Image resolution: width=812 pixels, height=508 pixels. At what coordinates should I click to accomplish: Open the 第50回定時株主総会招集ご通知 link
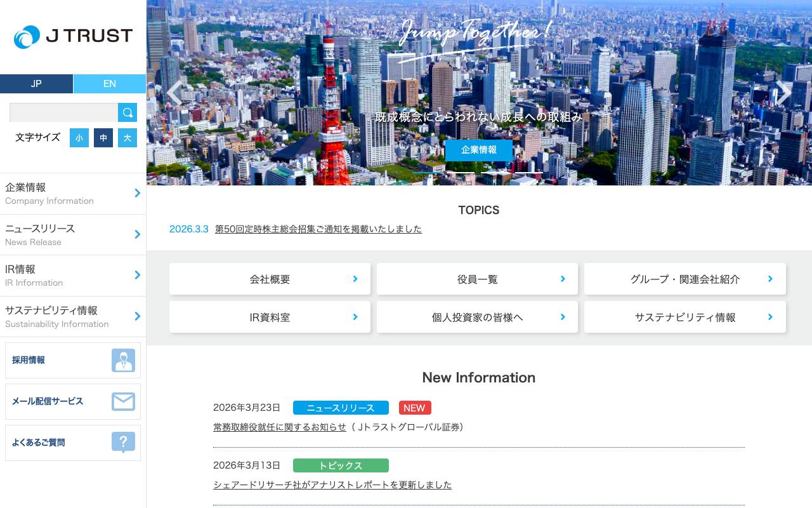(x=318, y=229)
